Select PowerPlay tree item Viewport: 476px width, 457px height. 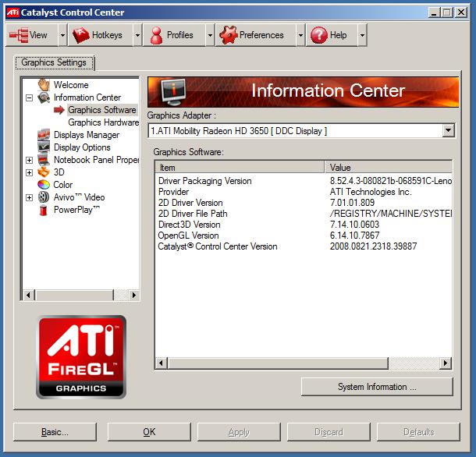(x=76, y=210)
